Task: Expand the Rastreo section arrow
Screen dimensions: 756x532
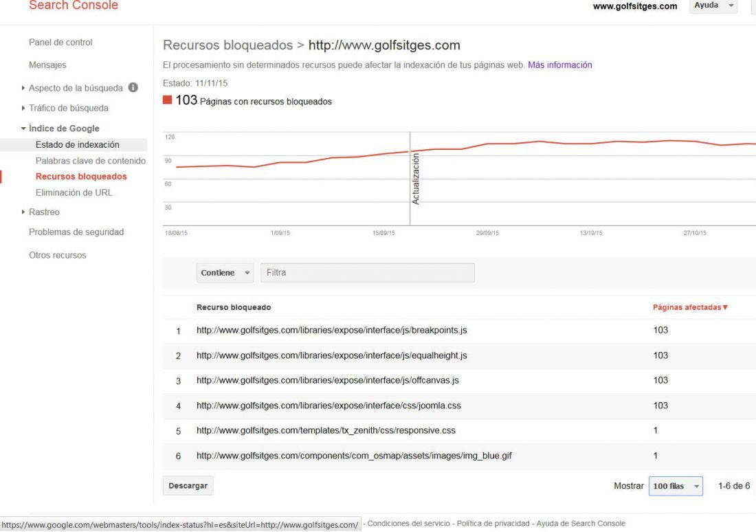Action: click(x=23, y=212)
